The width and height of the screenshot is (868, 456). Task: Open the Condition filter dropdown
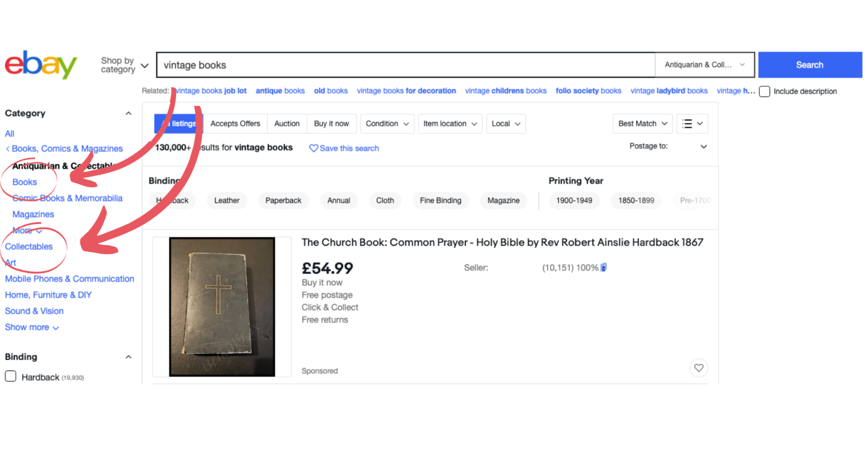pyautogui.click(x=387, y=123)
